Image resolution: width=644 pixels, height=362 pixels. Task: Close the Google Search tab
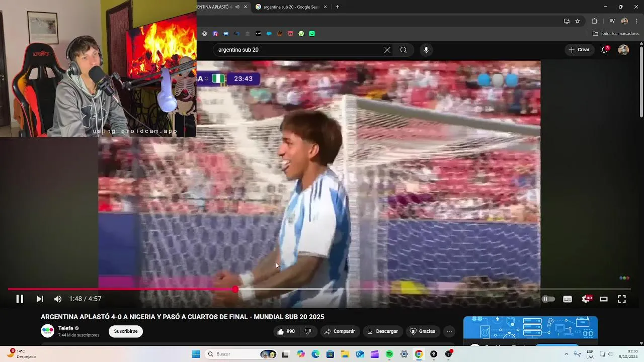[x=325, y=7]
